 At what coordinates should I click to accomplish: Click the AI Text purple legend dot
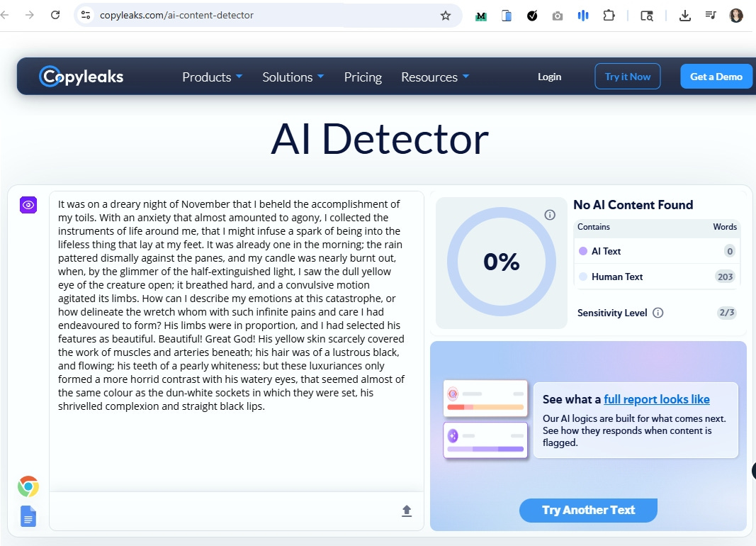(583, 251)
